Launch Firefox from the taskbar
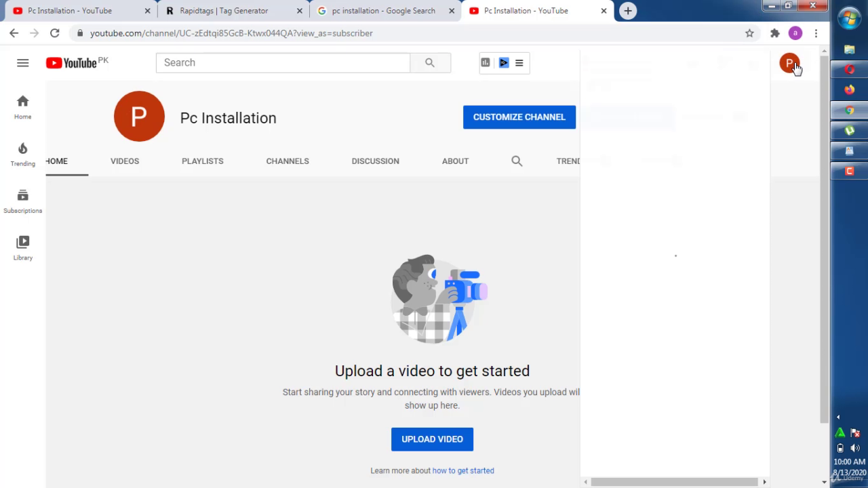 pos(850,89)
